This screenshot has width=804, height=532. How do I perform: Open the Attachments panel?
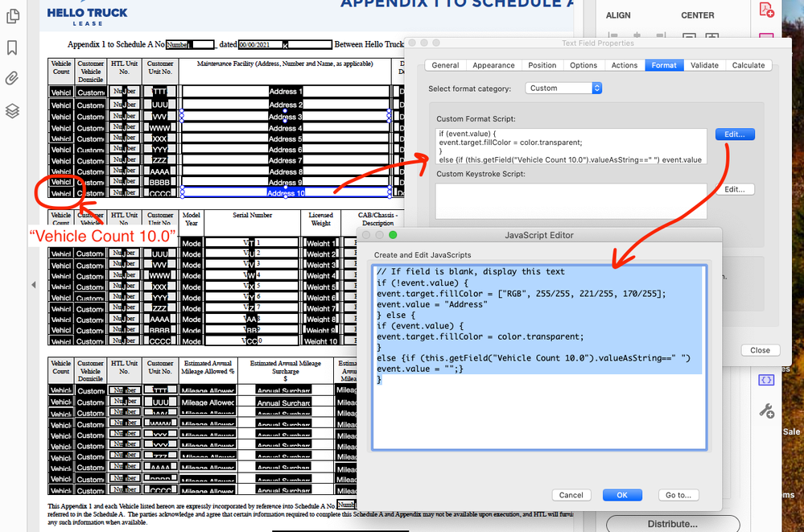pos(11,77)
